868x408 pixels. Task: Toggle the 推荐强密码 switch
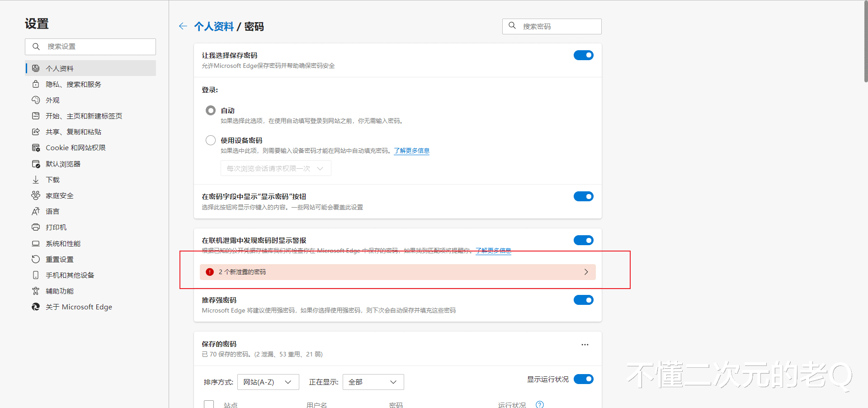coord(584,300)
